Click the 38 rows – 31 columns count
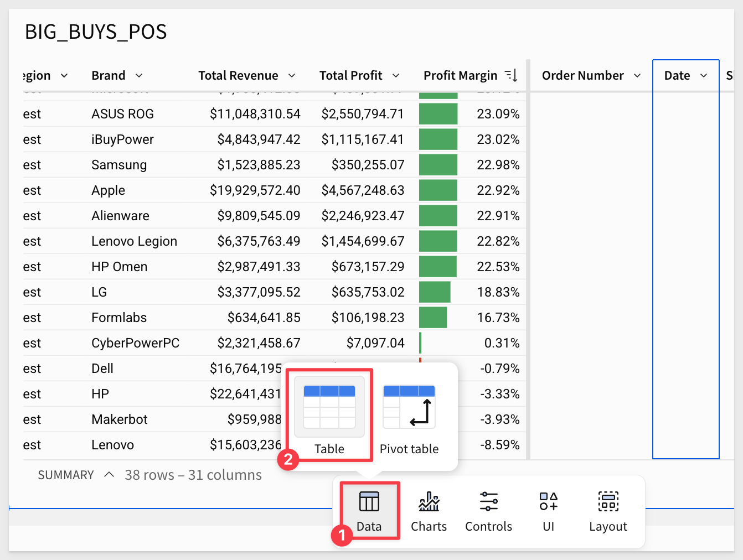Viewport: 743px width, 560px height. [193, 475]
